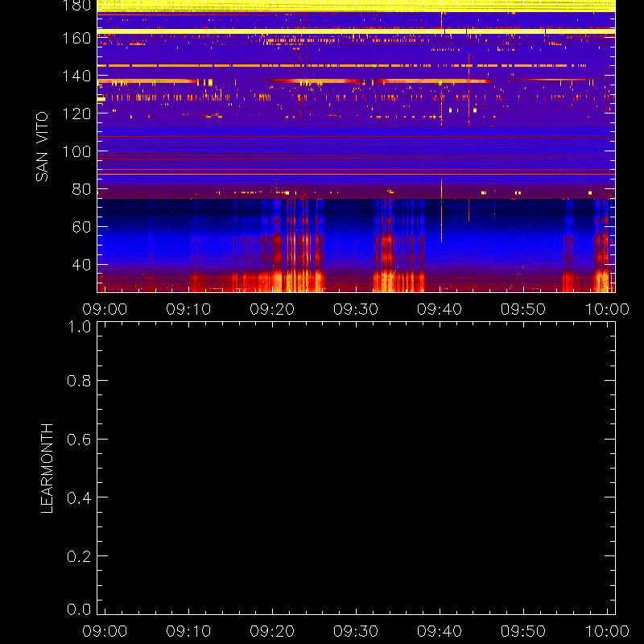Select Learmonth plot's 09:10 time label

[x=188, y=631]
